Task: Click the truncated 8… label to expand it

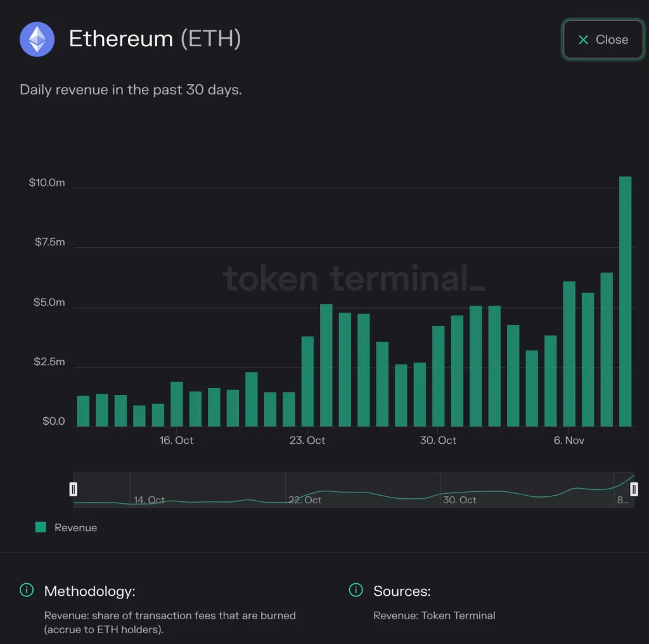Action: pos(624,500)
